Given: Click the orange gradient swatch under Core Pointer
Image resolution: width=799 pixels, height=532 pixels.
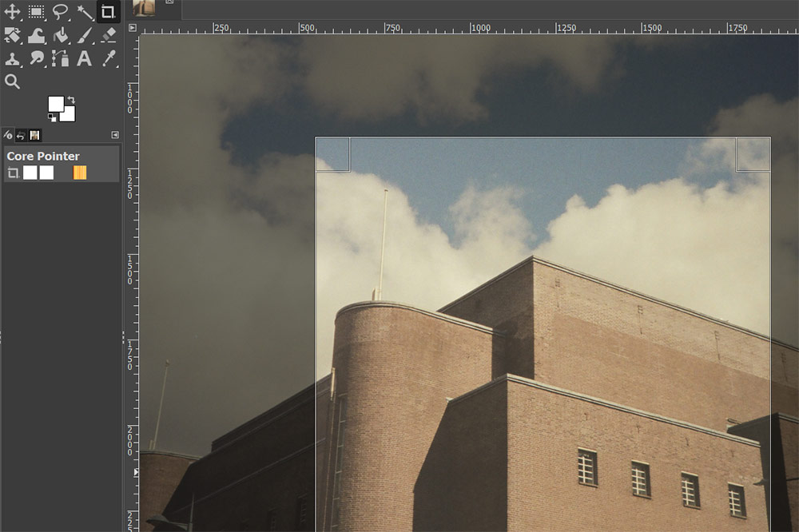Looking at the screenshot, I should (x=80, y=173).
